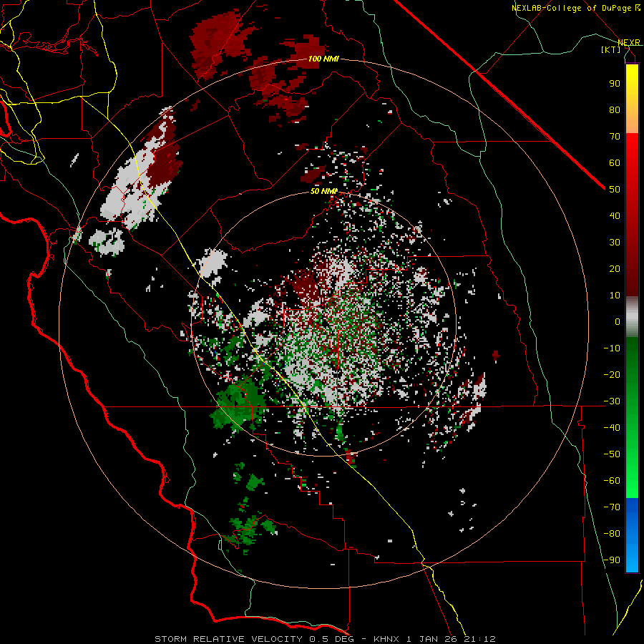
Task: Click the -90 value on the velocity scale
Action: pyautogui.click(x=612, y=560)
